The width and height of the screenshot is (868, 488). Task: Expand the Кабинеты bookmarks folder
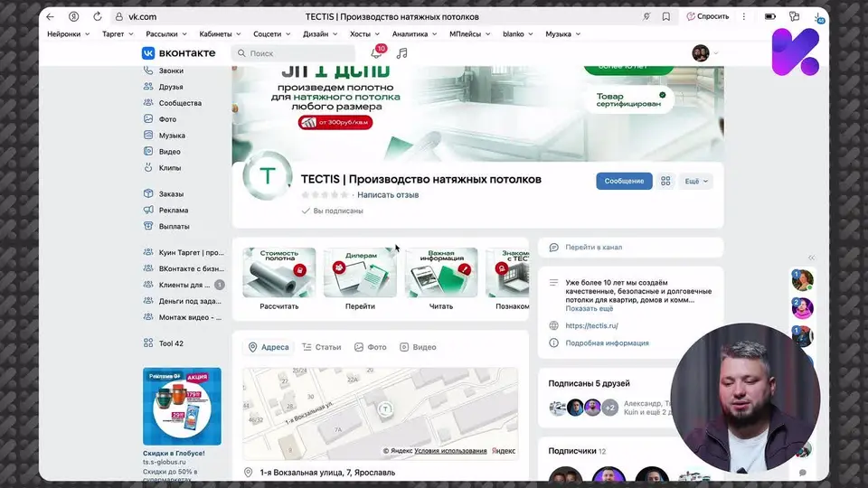point(220,33)
